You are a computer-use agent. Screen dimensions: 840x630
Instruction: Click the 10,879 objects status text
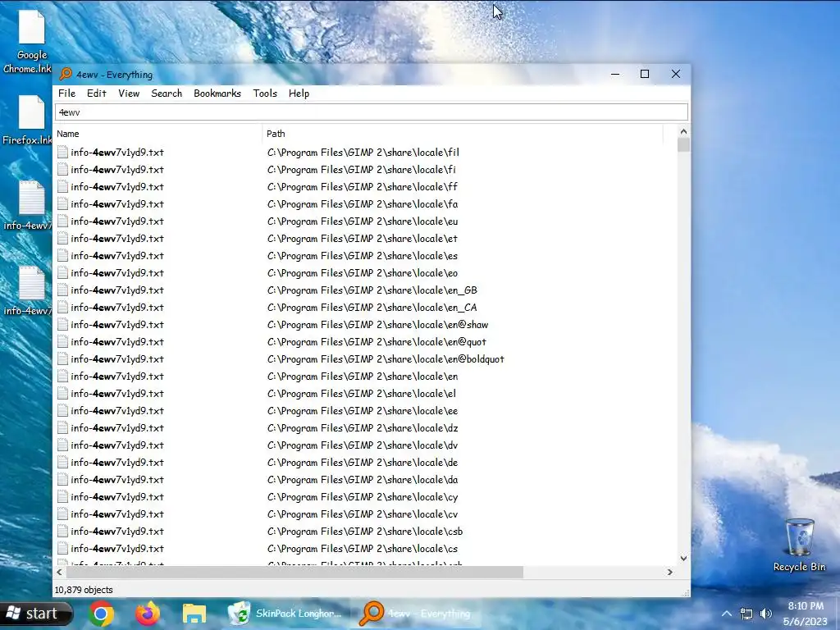tap(84, 590)
